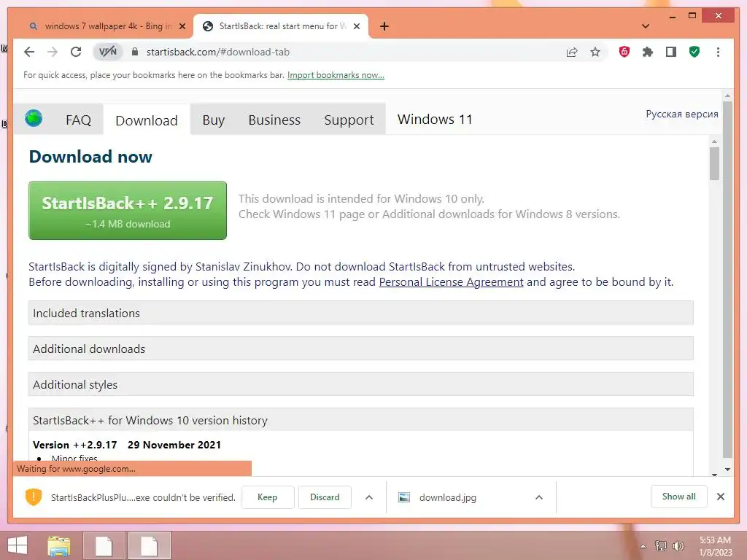Click the download warning shield icon
The image size is (747, 560).
pyautogui.click(x=34, y=497)
